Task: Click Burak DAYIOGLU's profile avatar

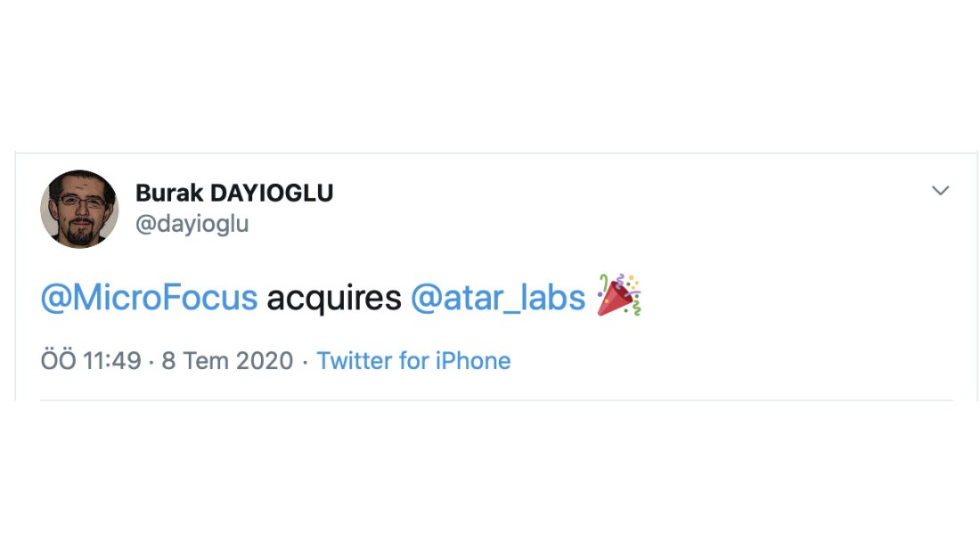Action: coord(79,209)
